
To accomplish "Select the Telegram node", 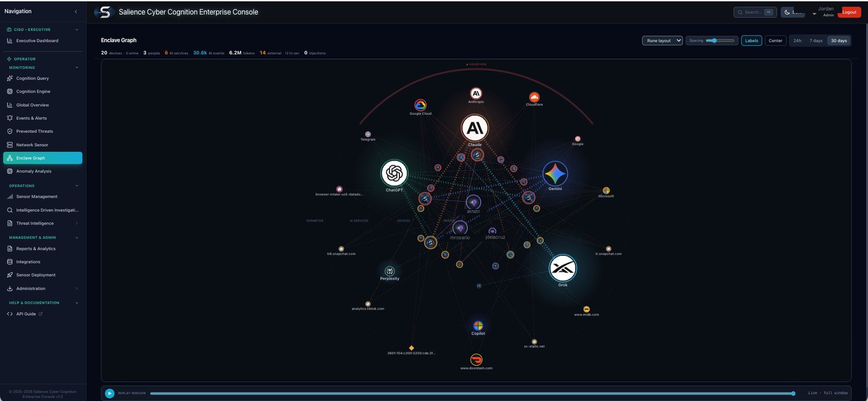I will click(368, 134).
